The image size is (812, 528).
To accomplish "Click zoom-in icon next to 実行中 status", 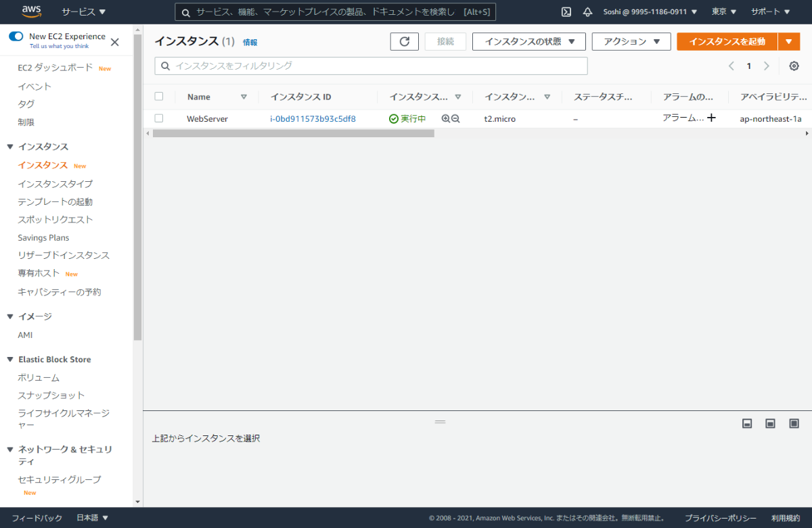I will click(445, 118).
